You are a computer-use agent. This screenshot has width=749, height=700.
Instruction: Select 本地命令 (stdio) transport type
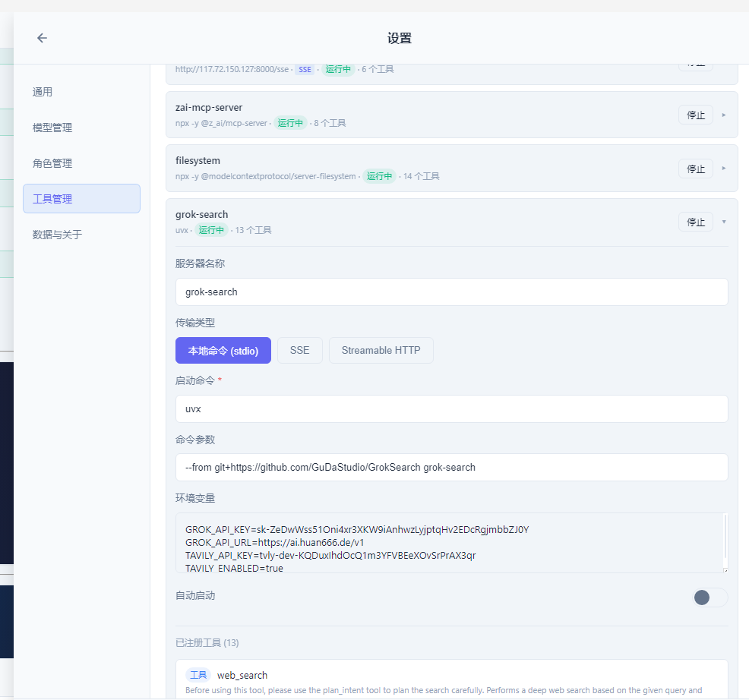click(223, 351)
